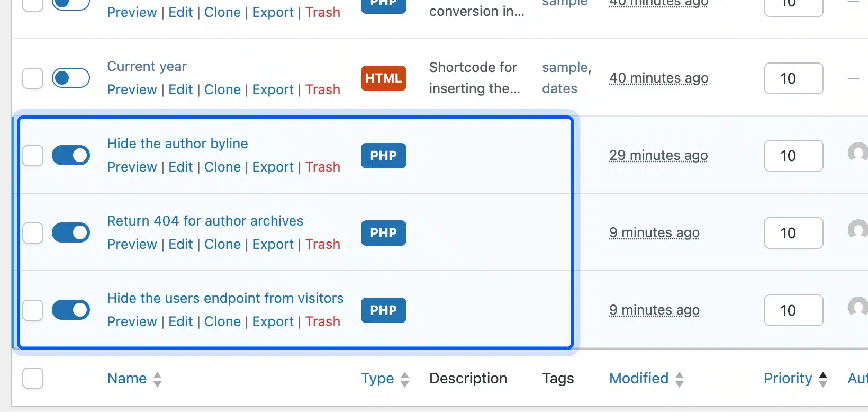Click PHP badge on Return 404 for author archives

click(384, 233)
